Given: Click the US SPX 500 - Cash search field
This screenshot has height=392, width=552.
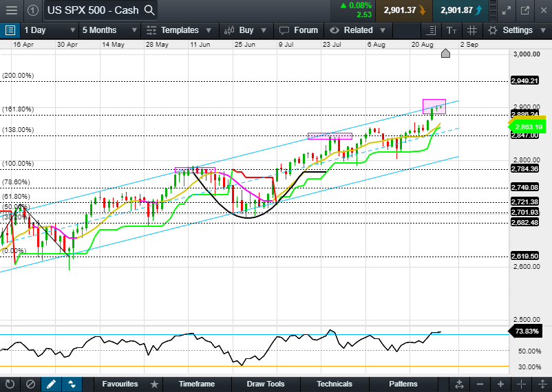Looking at the screenshot, I should point(100,10).
